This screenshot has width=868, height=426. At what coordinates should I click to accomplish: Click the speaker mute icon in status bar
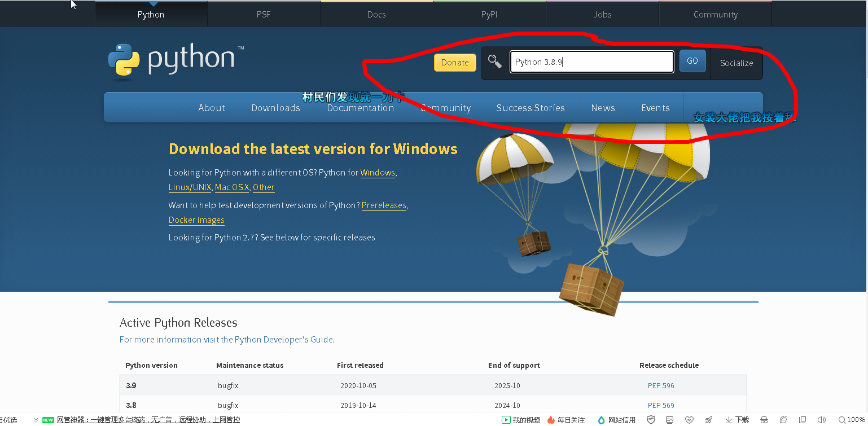822,420
